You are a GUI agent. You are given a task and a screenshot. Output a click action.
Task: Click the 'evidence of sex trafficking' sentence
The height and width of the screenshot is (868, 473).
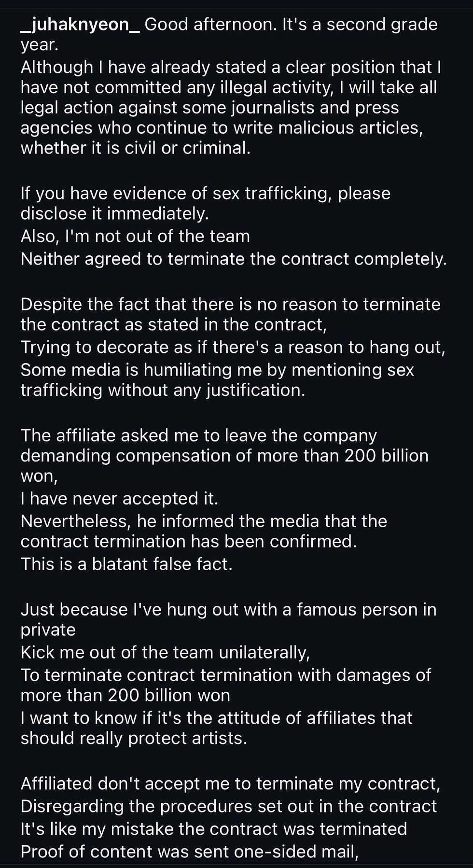point(205,193)
